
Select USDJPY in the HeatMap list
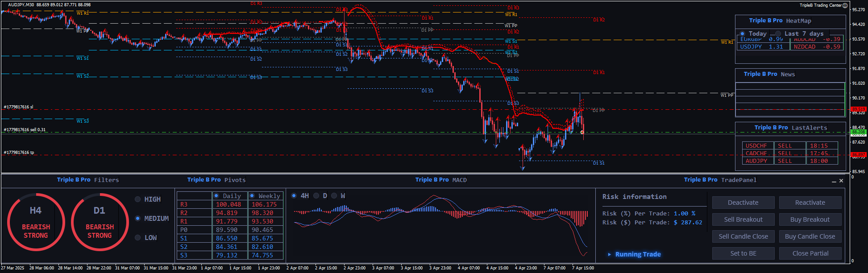(751, 47)
